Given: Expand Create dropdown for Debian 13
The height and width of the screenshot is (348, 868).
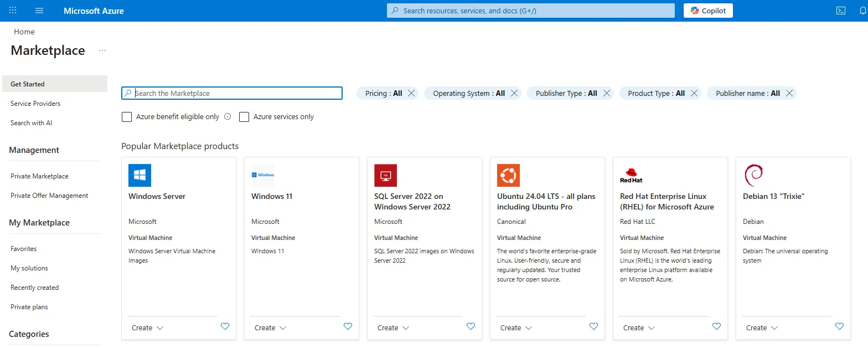Looking at the screenshot, I should (x=762, y=327).
